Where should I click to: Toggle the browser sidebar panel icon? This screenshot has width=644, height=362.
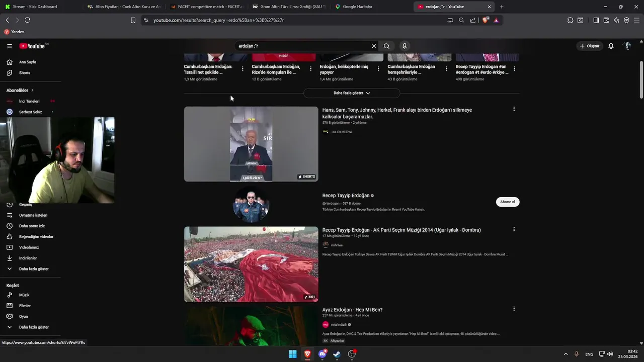click(x=596, y=20)
